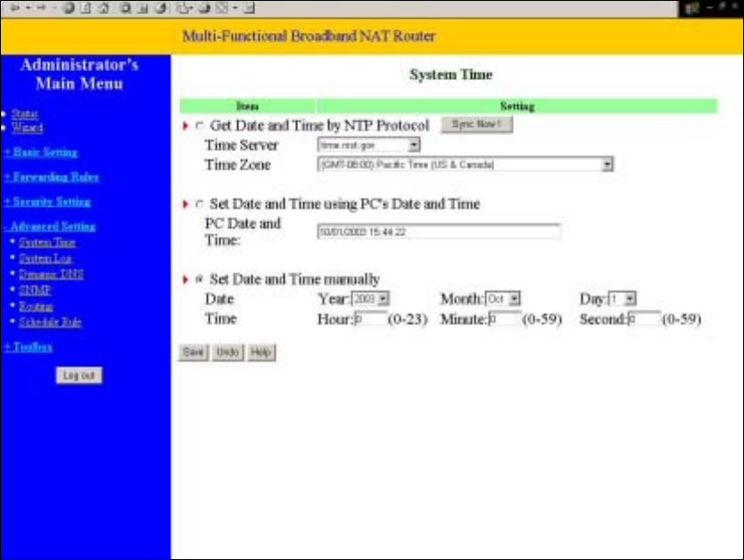Open the Year dropdown
The image size is (744, 560).
pyautogui.click(x=383, y=299)
